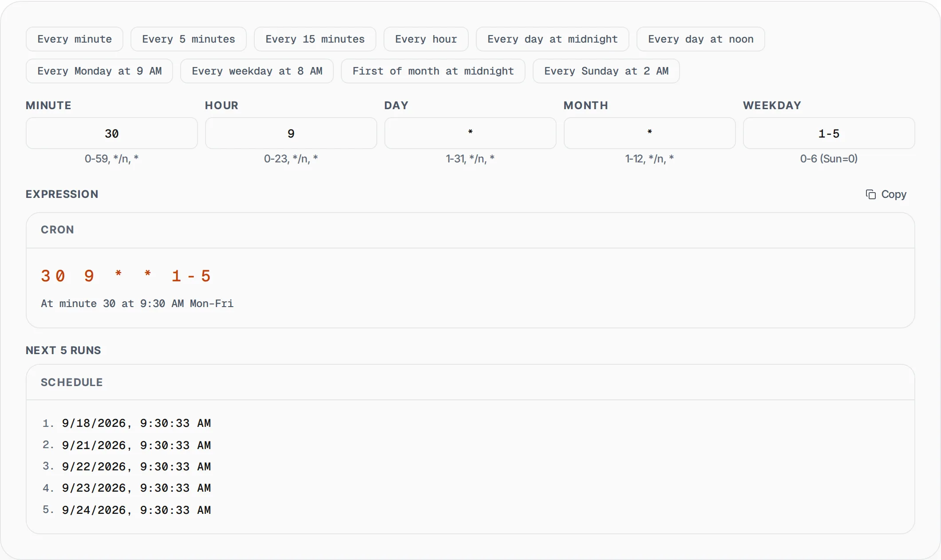
Task: Focus the Minute input field showing 30
Action: point(112,133)
